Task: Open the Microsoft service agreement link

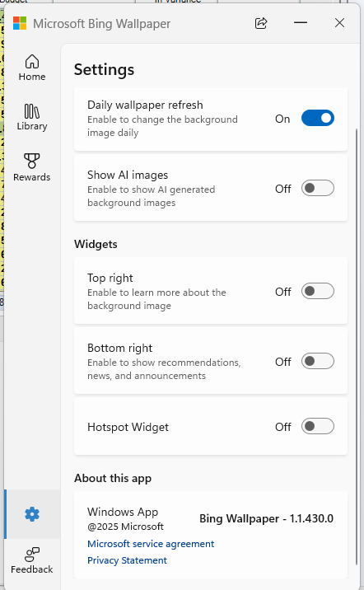Action: click(x=151, y=544)
